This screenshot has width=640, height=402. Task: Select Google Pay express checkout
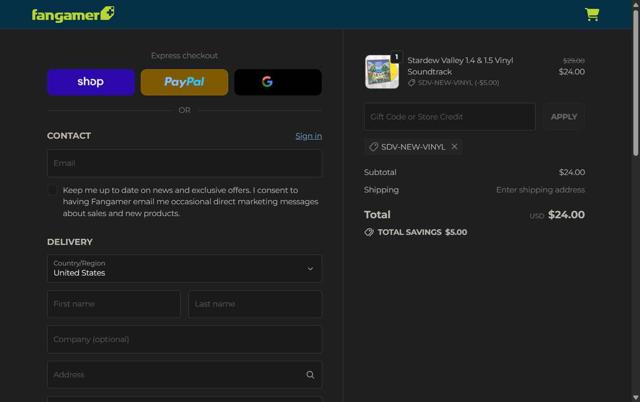[278, 82]
